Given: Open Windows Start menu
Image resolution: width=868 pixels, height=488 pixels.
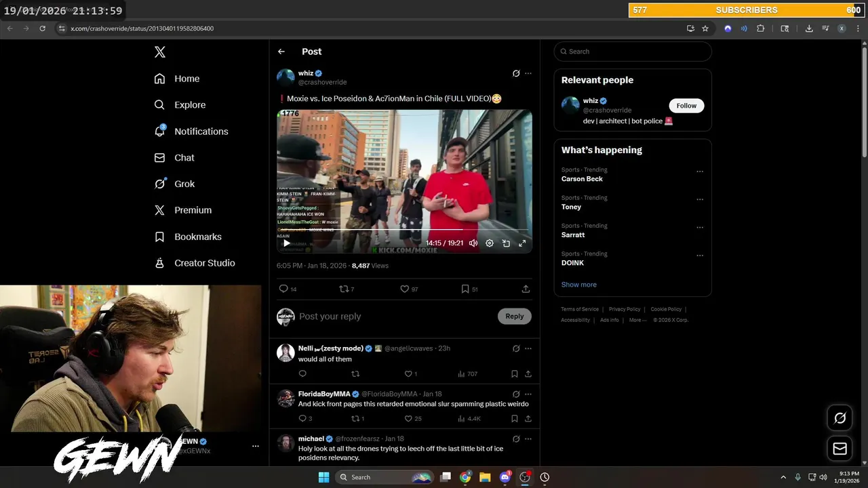Looking at the screenshot, I should 324,477.
